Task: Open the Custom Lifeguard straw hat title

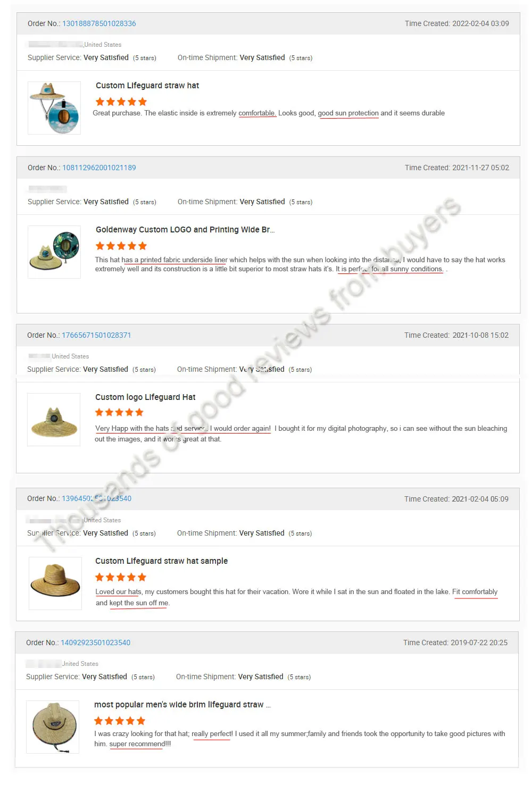Action: click(147, 86)
